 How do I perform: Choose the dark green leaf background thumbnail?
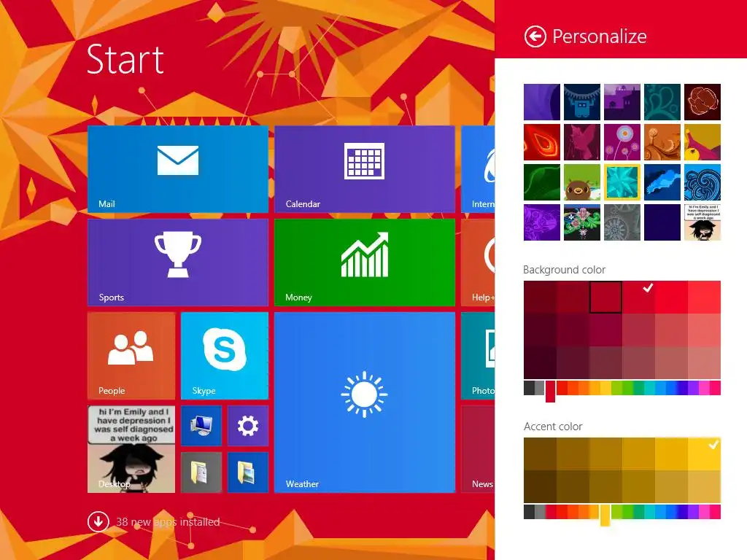click(x=542, y=182)
